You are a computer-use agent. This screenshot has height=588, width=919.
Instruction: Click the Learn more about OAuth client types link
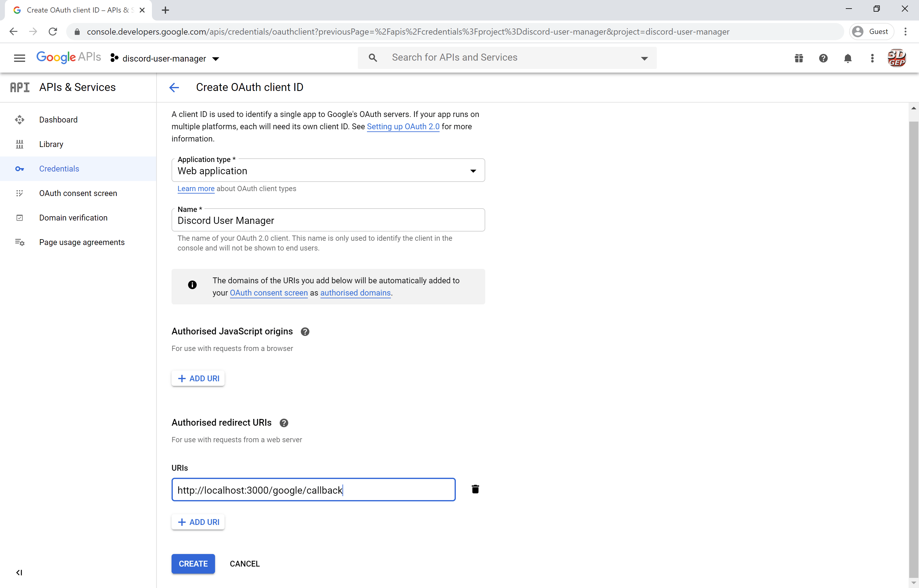195,188
